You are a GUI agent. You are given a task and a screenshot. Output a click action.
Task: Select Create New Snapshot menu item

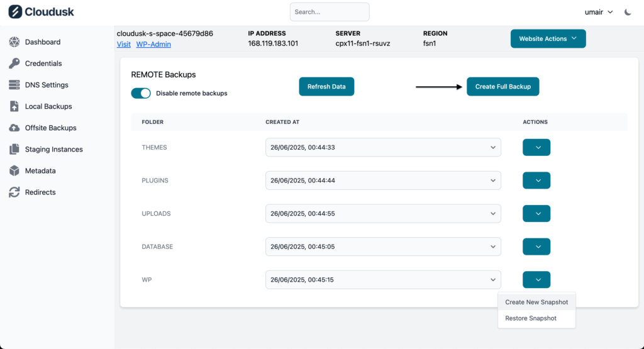tap(536, 302)
